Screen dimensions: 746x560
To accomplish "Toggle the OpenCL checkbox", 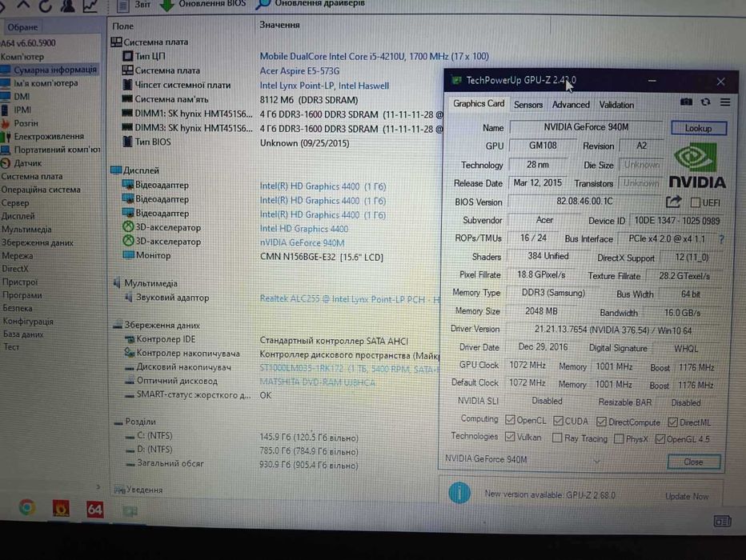I will (x=510, y=420).
